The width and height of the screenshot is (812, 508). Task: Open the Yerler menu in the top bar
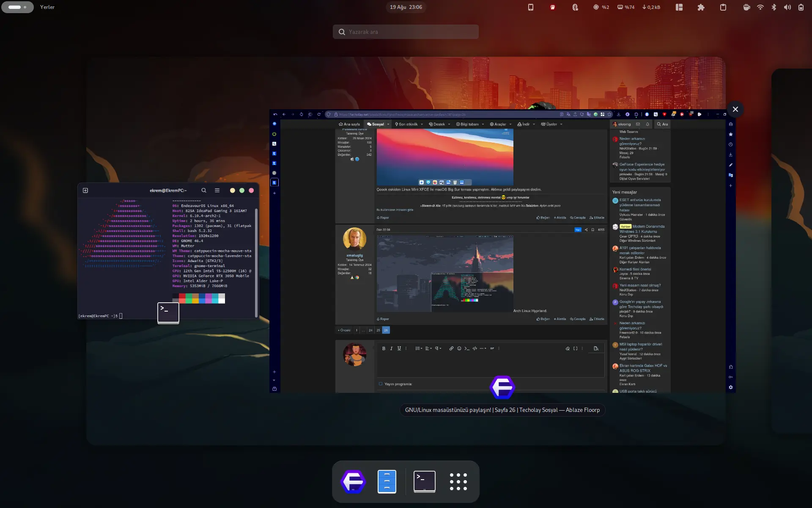[47, 7]
